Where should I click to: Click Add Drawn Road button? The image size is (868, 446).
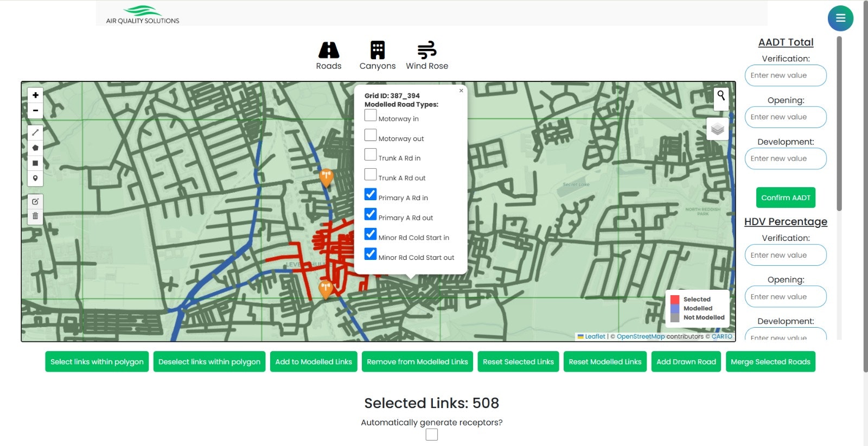[686, 362]
